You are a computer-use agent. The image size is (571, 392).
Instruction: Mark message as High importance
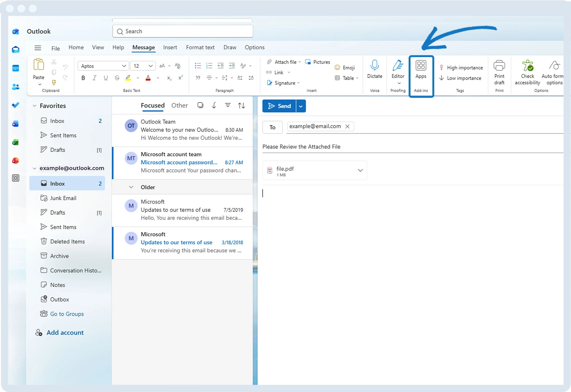(461, 68)
